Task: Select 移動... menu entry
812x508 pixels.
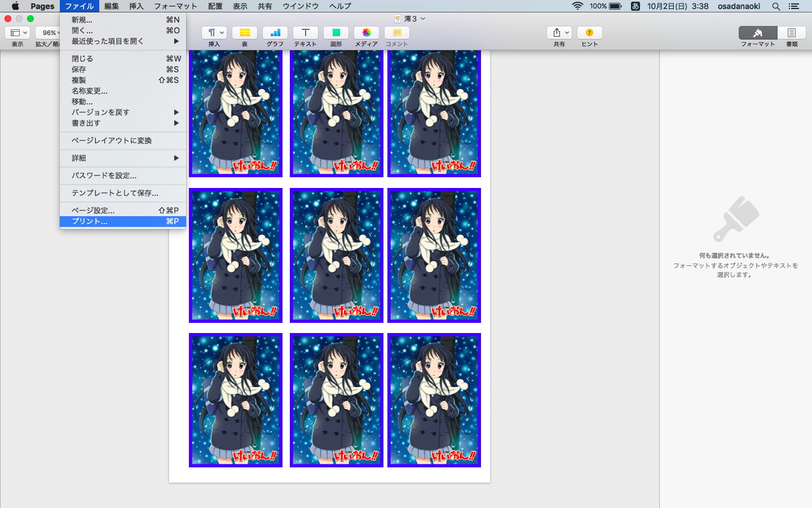Action: pyautogui.click(x=123, y=102)
